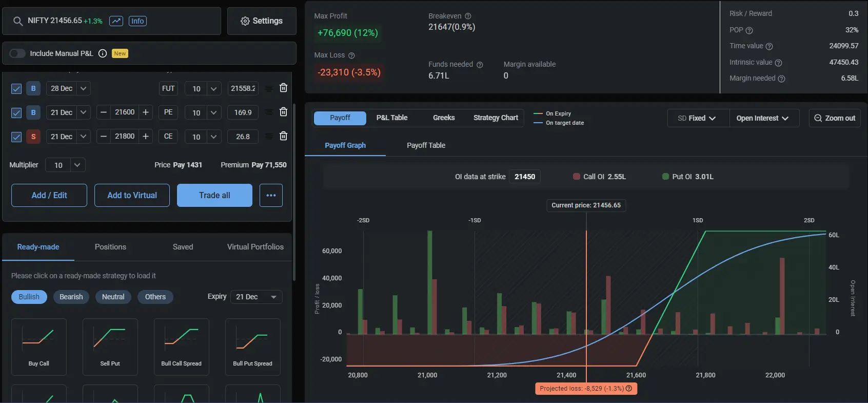Image resolution: width=868 pixels, height=403 pixels.
Task: Delete the 28 Dec FUT leg
Action: (283, 88)
